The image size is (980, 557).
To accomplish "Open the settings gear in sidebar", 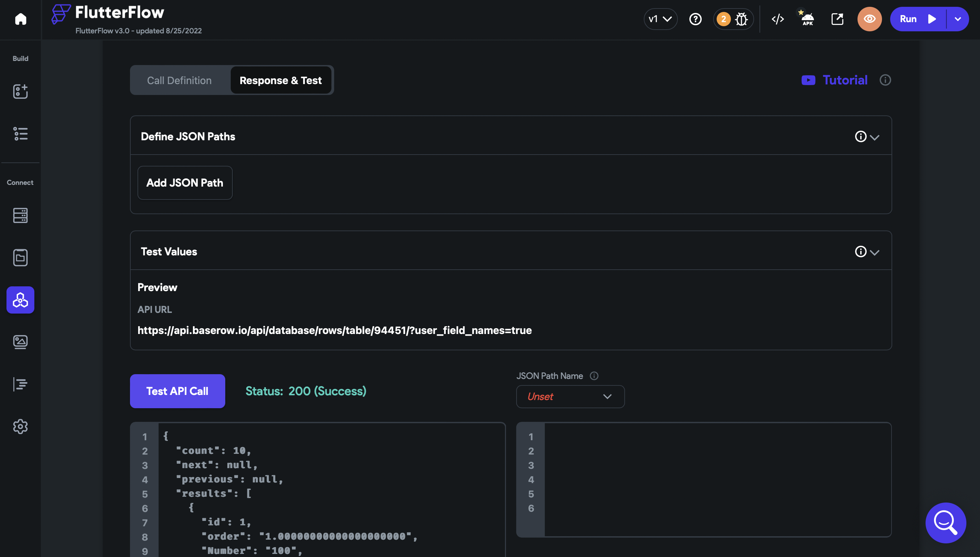I will coord(20,426).
